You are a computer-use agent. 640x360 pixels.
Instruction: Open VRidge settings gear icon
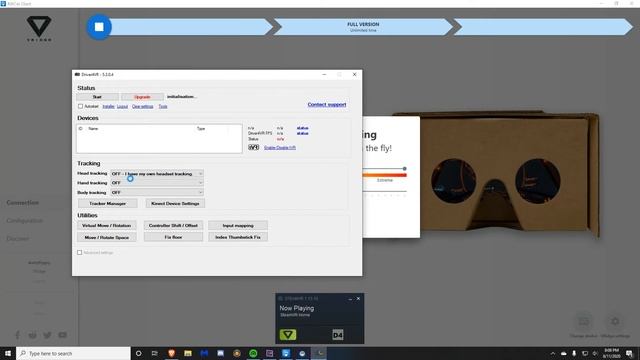click(615, 322)
